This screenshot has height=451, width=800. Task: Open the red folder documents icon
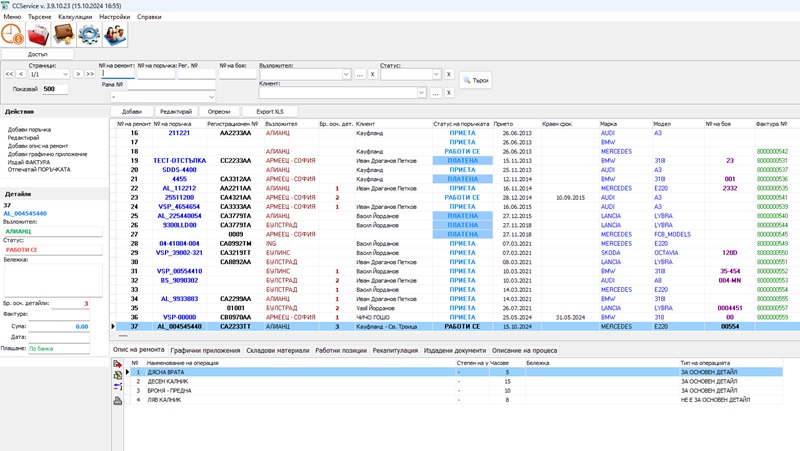(38, 35)
